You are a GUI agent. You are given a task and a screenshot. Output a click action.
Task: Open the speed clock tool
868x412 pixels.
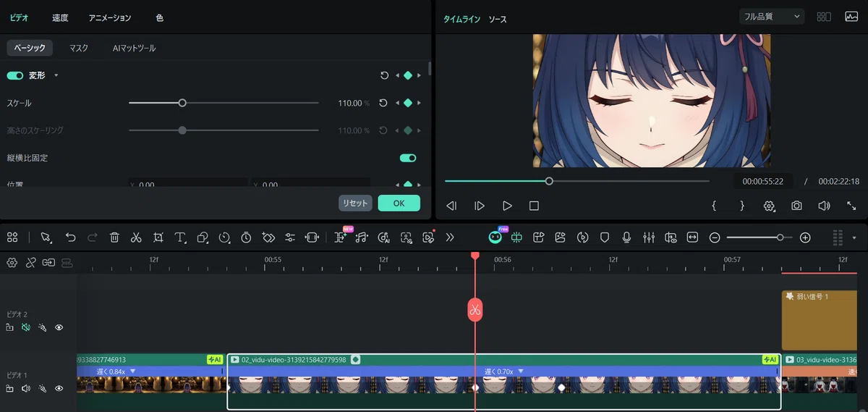224,237
